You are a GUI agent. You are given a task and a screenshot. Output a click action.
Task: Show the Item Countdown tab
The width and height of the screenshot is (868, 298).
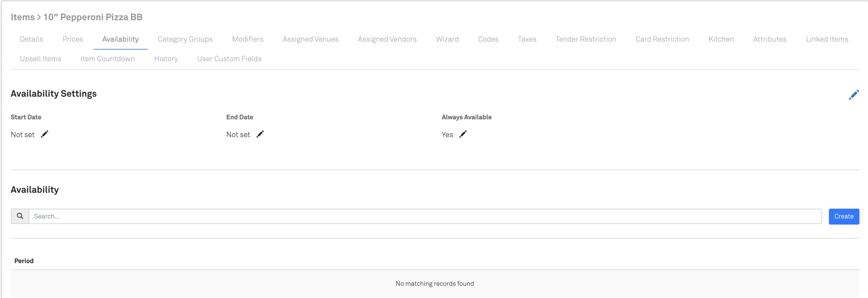[108, 59]
